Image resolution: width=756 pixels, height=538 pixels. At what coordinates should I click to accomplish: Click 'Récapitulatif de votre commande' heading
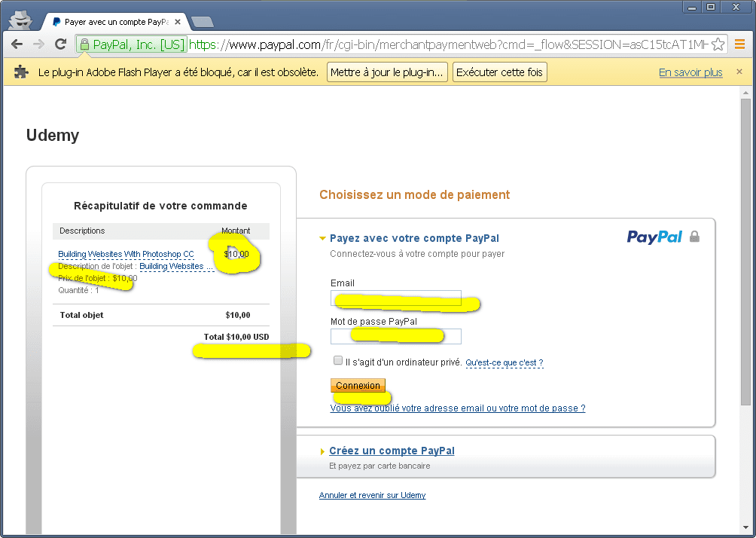[160, 206]
